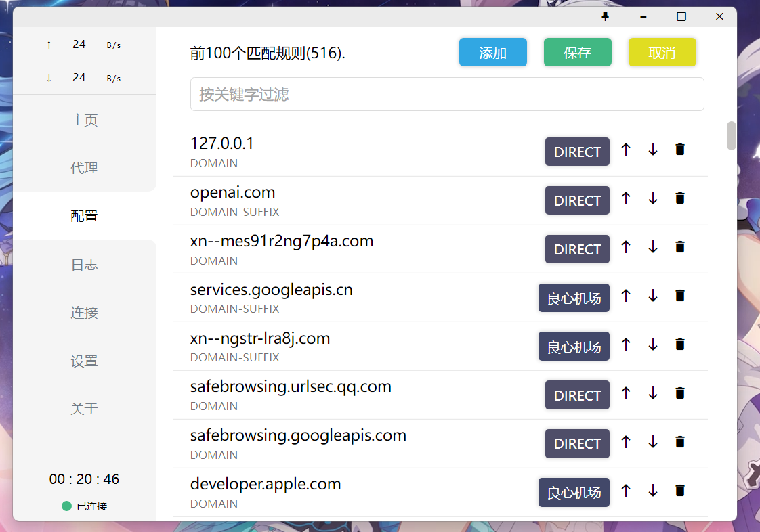Click the yellow 取消 button
760x532 pixels.
tap(662, 52)
